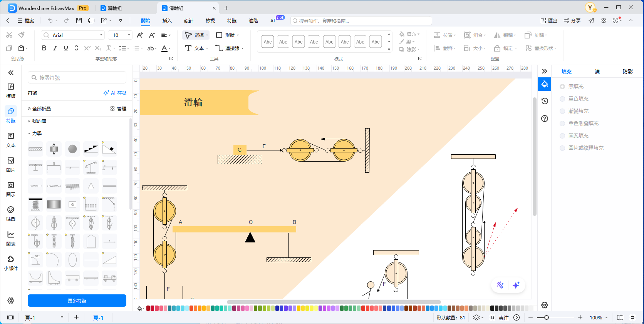
Task: Switch to the 插入 ribbon tab
Action: coord(167,21)
